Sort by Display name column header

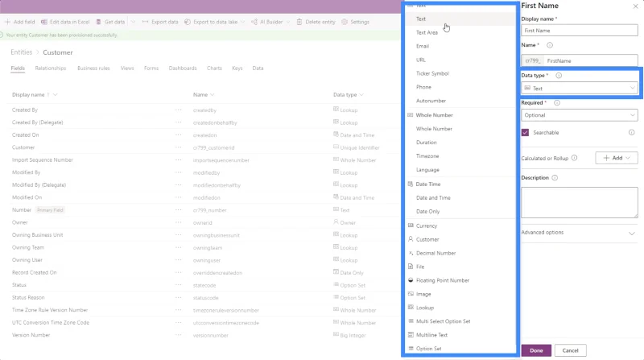pos(35,94)
